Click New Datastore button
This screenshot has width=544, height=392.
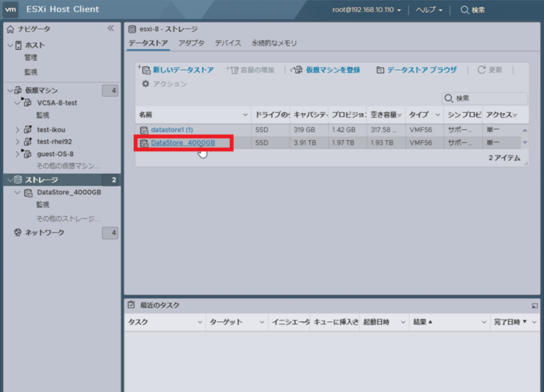click(176, 70)
